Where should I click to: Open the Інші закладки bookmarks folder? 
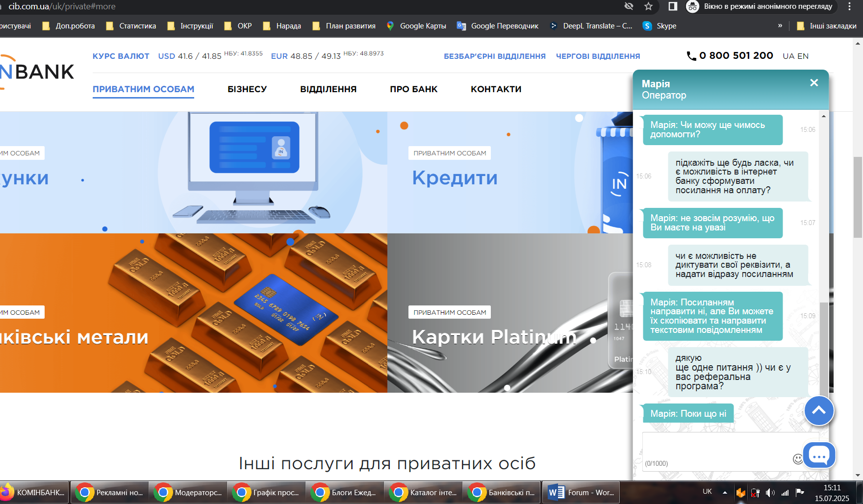pyautogui.click(x=827, y=26)
